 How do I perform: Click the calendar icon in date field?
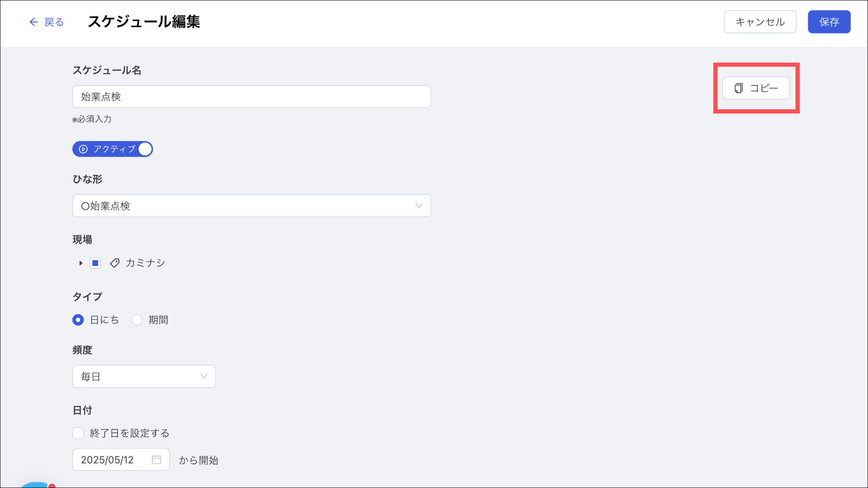click(156, 460)
